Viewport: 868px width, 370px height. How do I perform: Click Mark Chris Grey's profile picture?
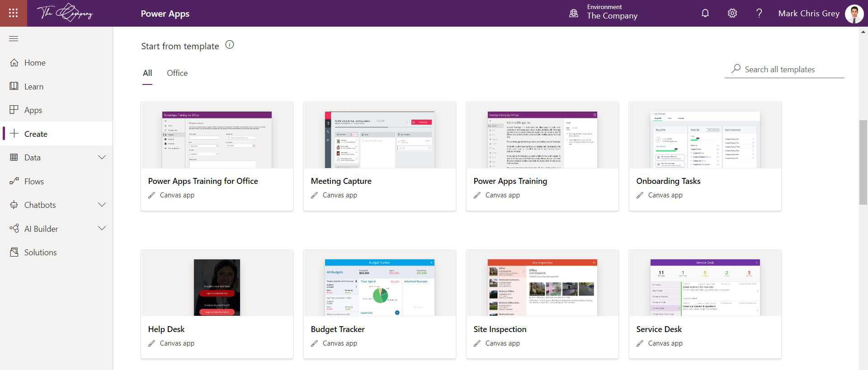click(854, 14)
